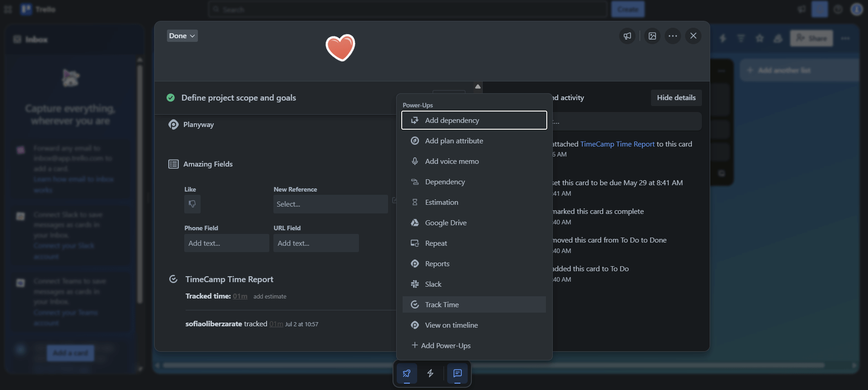The height and width of the screenshot is (390, 868).
Task: Toggle the Automation lightning icon in bottom toolbar
Action: (430, 373)
